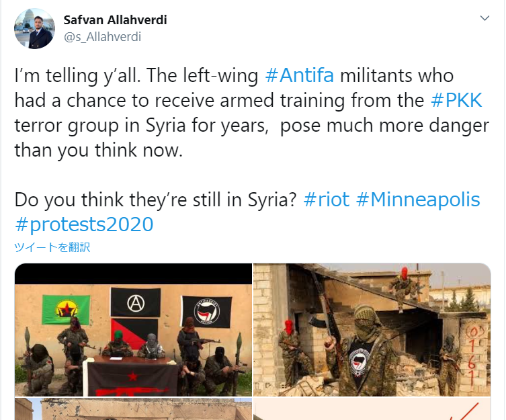The height and width of the screenshot is (420, 506).
Task: Translate the tweet via ツイートを翻訳
Action: [52, 247]
